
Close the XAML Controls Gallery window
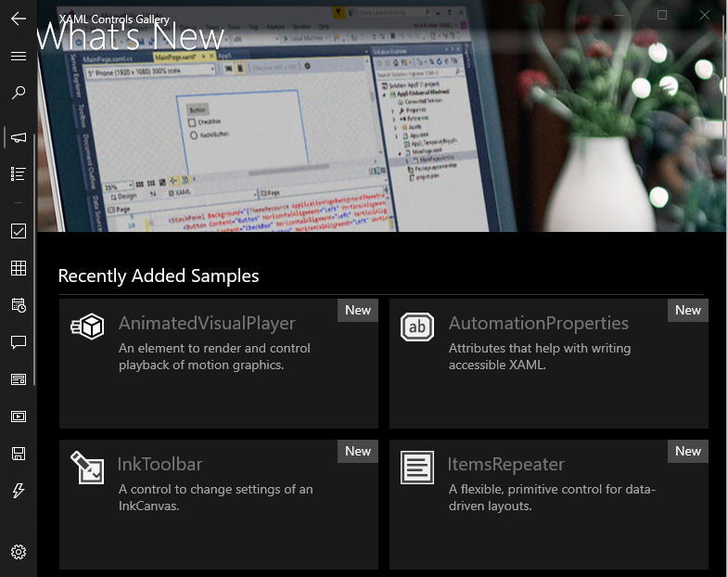click(704, 15)
